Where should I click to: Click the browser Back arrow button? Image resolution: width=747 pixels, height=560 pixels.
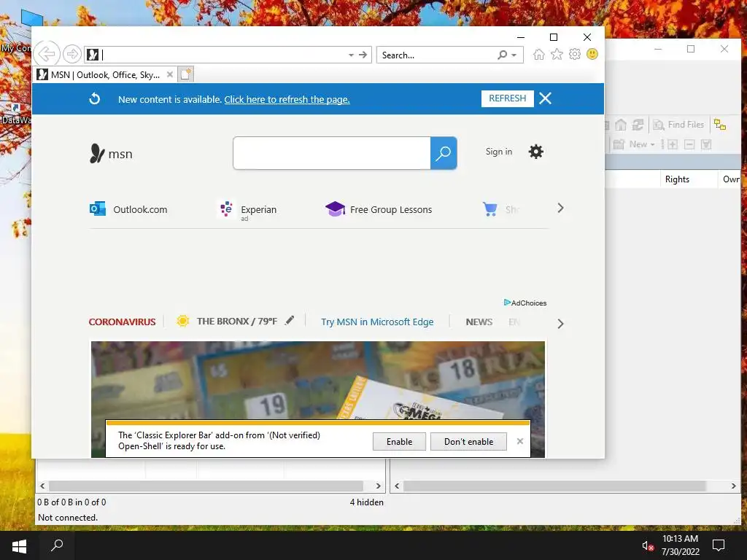click(x=47, y=54)
